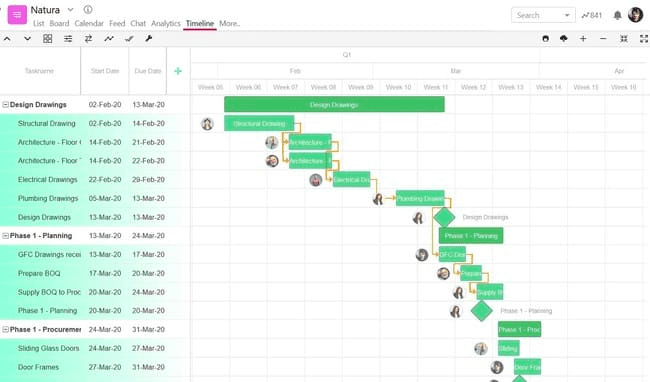Zoom out with the minus icon

coord(603,39)
